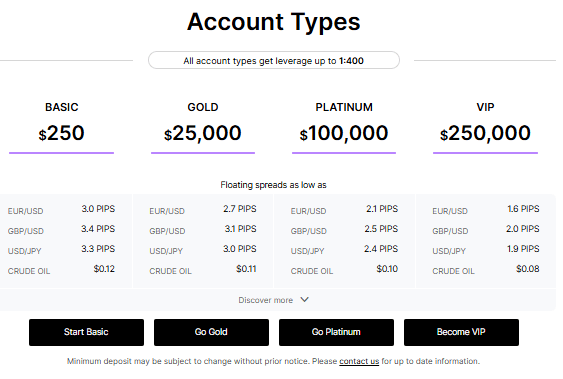Click the 2.0 PIPS GBP/USD VIP value

[x=523, y=229]
